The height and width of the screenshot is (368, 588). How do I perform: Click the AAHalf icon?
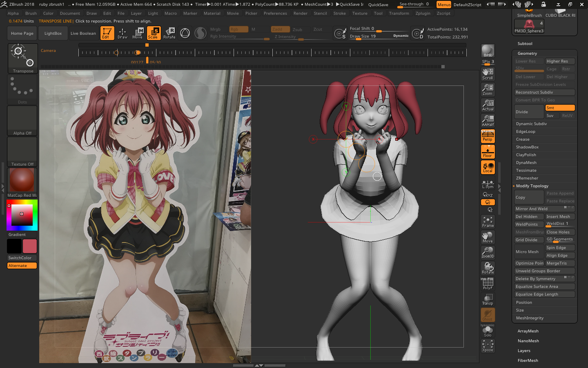point(488,121)
